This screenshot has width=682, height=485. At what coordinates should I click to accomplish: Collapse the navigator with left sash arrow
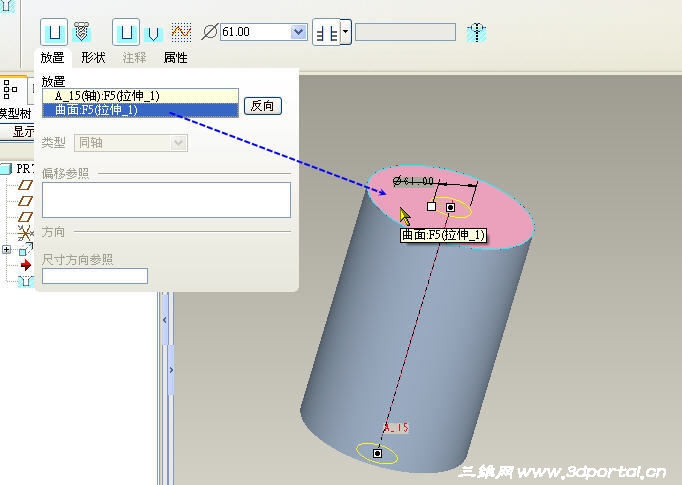coord(165,320)
